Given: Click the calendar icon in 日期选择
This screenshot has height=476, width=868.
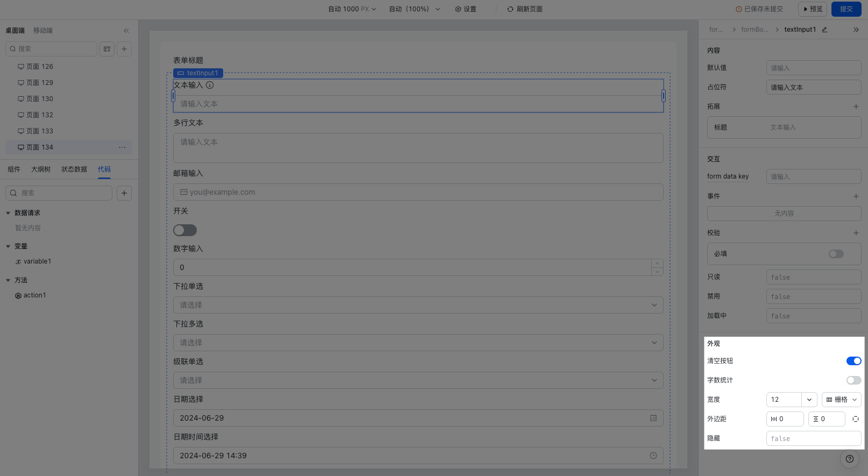Looking at the screenshot, I should point(653,418).
